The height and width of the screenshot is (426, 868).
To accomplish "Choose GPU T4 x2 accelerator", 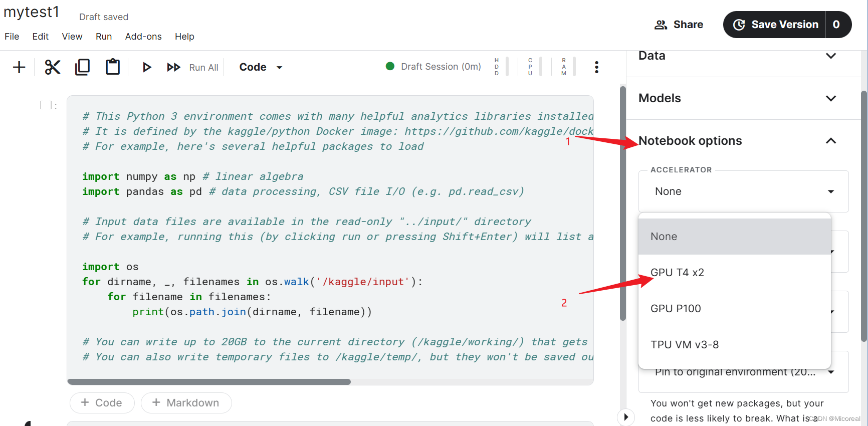I will point(735,273).
